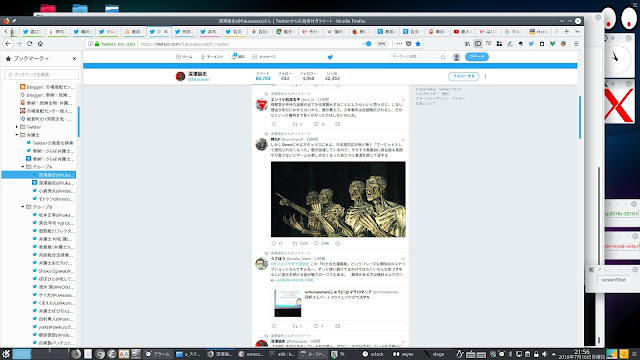Collapse the グループB folder

point(23,207)
